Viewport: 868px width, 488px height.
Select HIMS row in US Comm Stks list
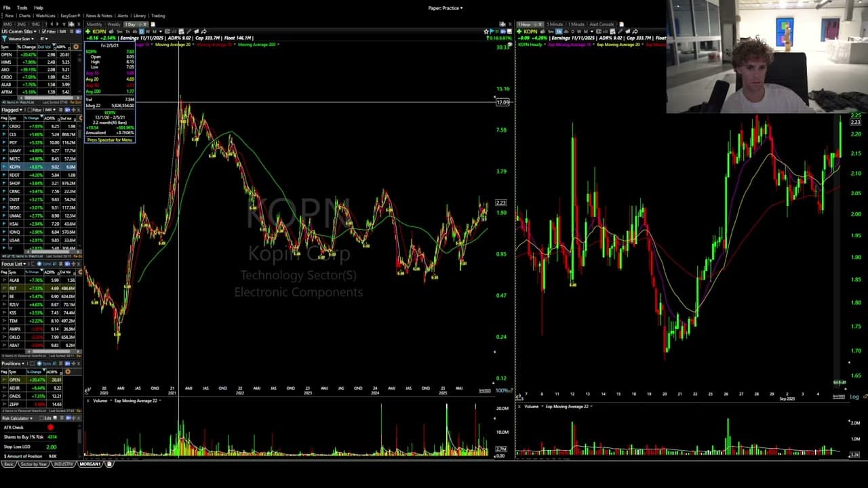(x=37, y=62)
